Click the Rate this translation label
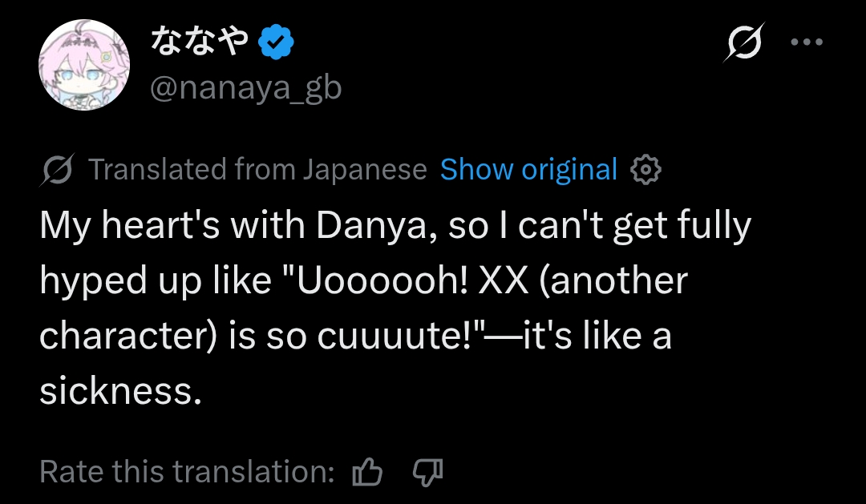This screenshot has height=504, width=866. (x=187, y=472)
